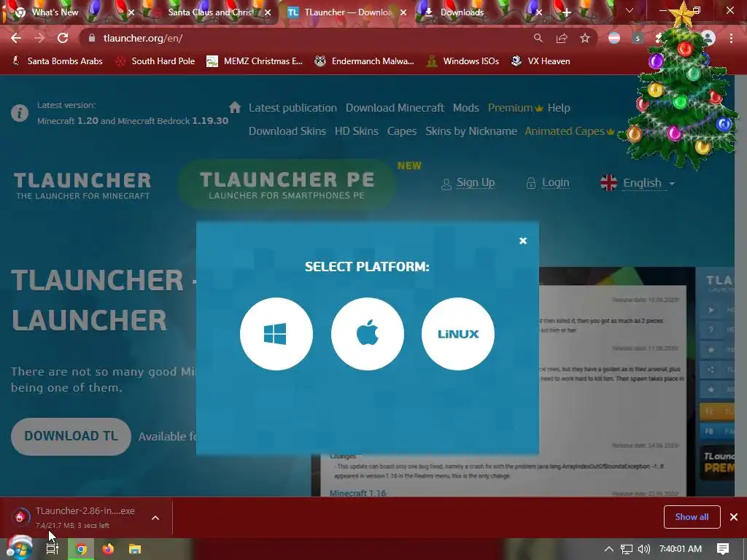Viewport: 747px width, 560px height.
Task: Open Windows ISOs bookmark
Action: coord(463,61)
